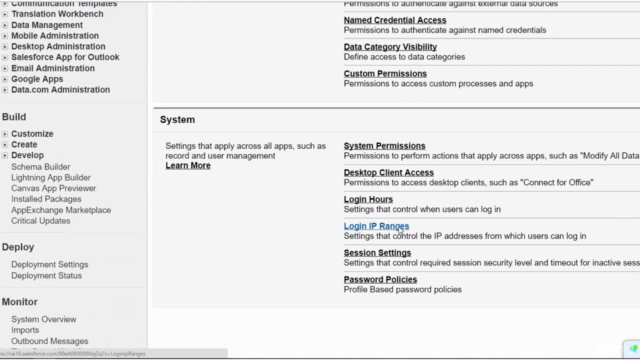The image size is (640, 360).
Task: Open Login Hours settings link
Action: [x=368, y=199]
